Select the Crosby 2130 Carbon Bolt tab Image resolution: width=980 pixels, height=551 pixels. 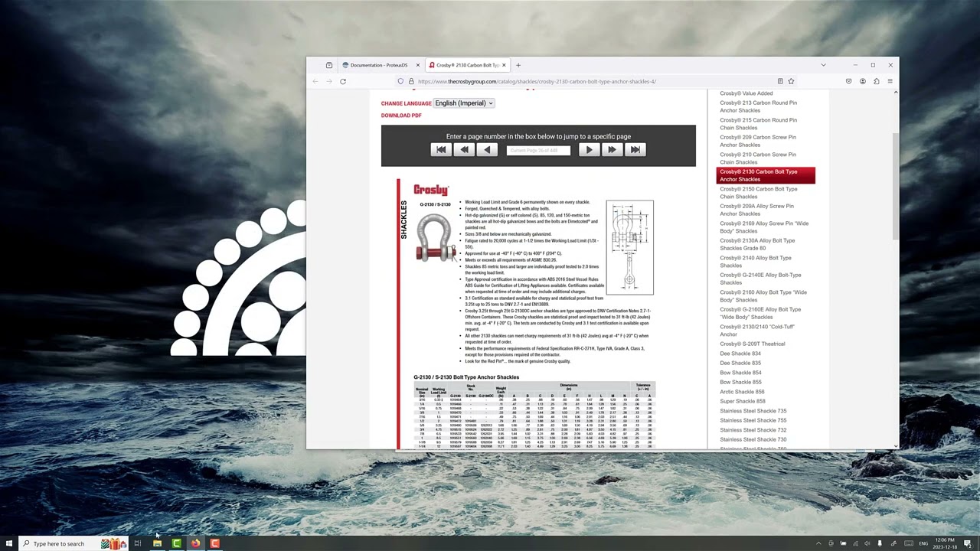coord(467,65)
